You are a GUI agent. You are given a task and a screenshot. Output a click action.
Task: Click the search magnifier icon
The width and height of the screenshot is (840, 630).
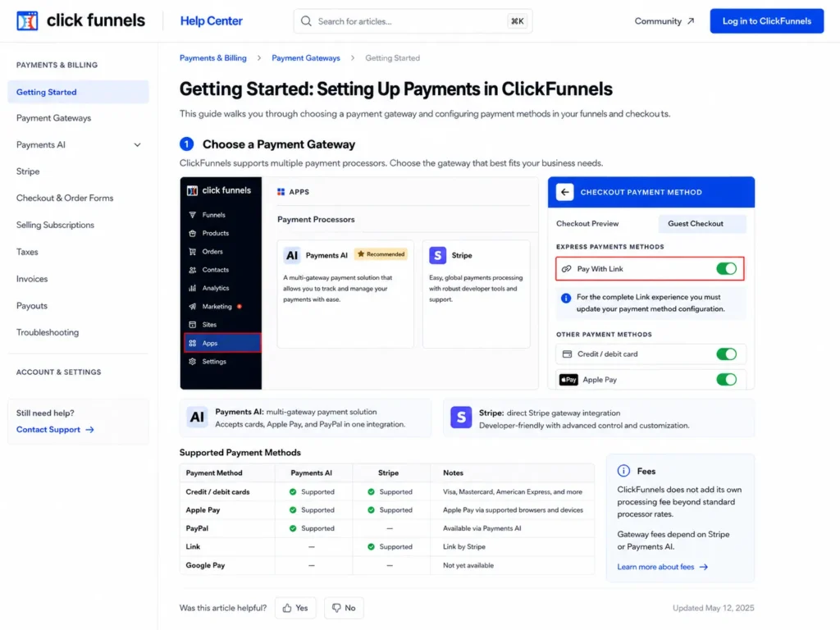point(306,21)
